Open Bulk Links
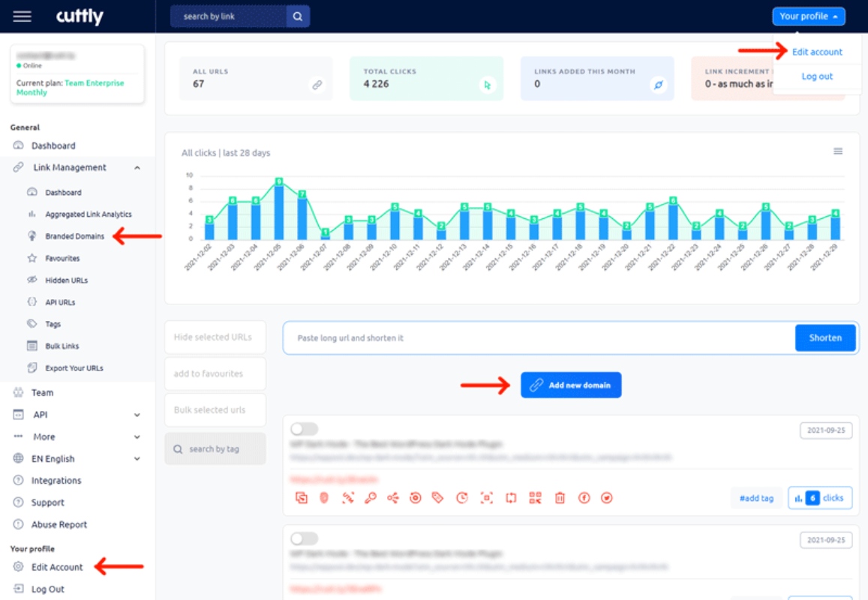Image resolution: width=868 pixels, height=600 pixels. pyautogui.click(x=62, y=346)
